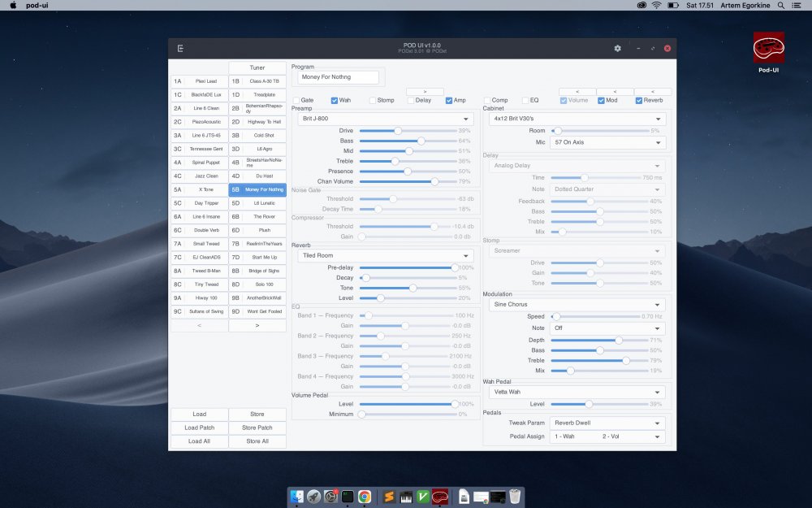Open Sublime Text from the dock
Viewport: 812px width, 508px height.
(x=389, y=496)
